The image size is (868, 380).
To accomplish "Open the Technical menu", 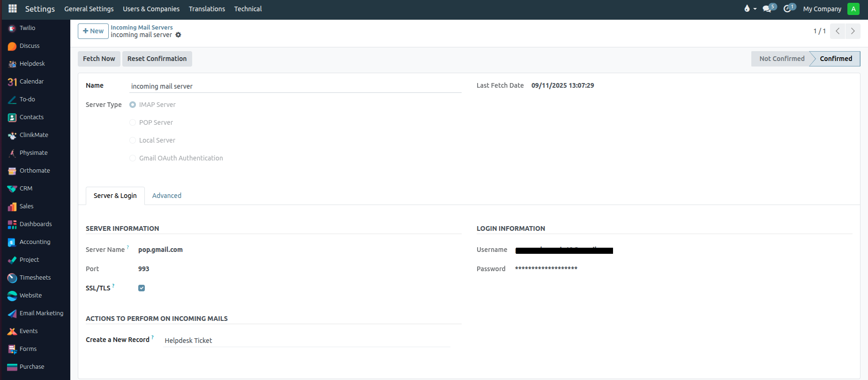I will (x=247, y=9).
